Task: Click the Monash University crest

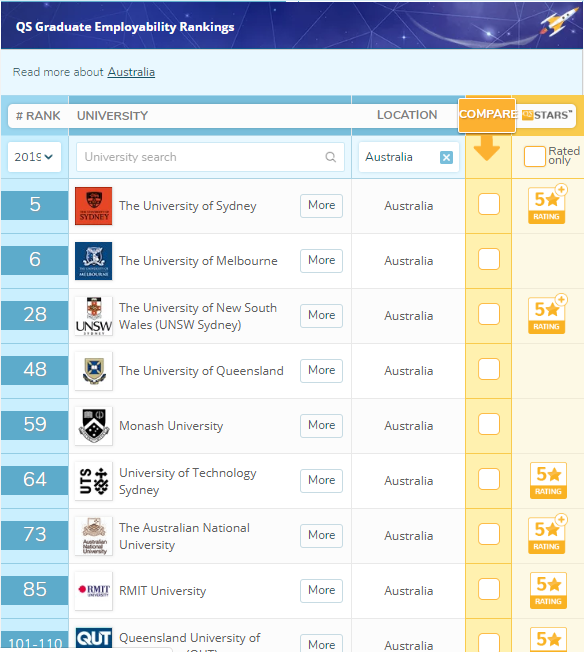Action: click(93, 426)
